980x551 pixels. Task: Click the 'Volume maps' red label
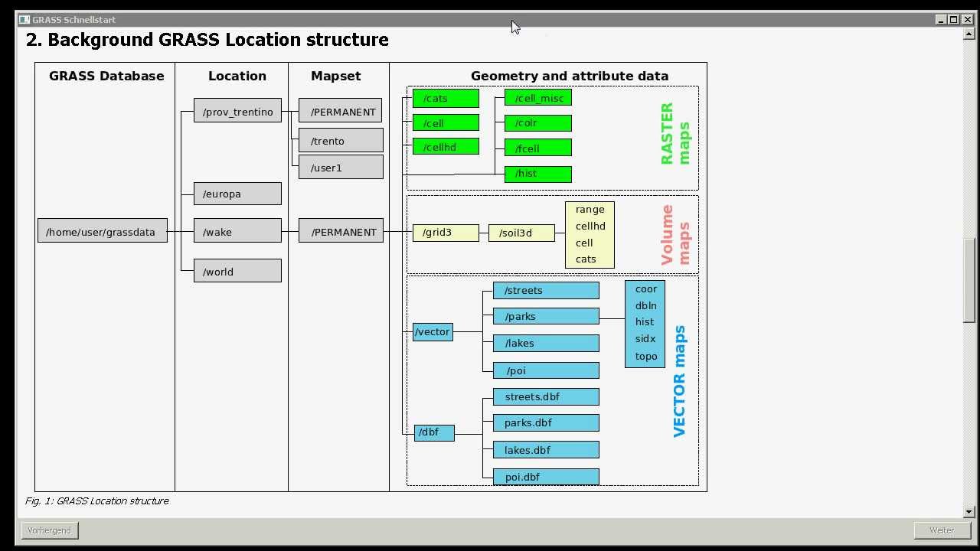[675, 235]
